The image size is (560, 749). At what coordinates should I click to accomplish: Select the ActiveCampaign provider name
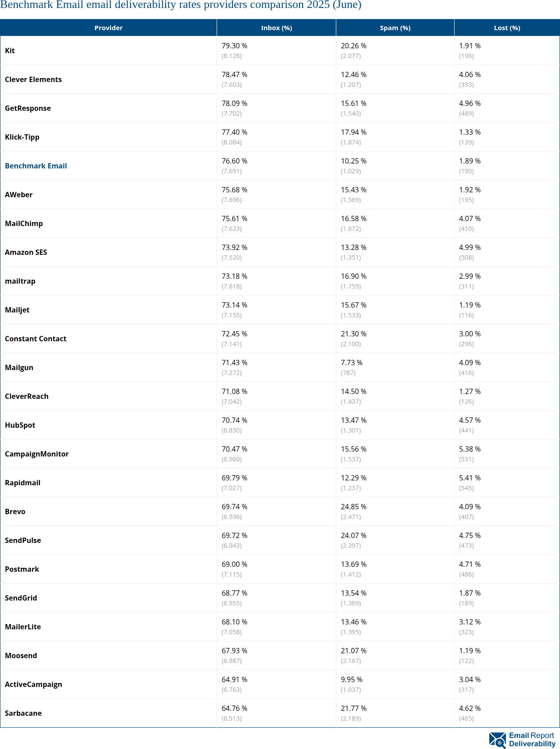point(34,684)
